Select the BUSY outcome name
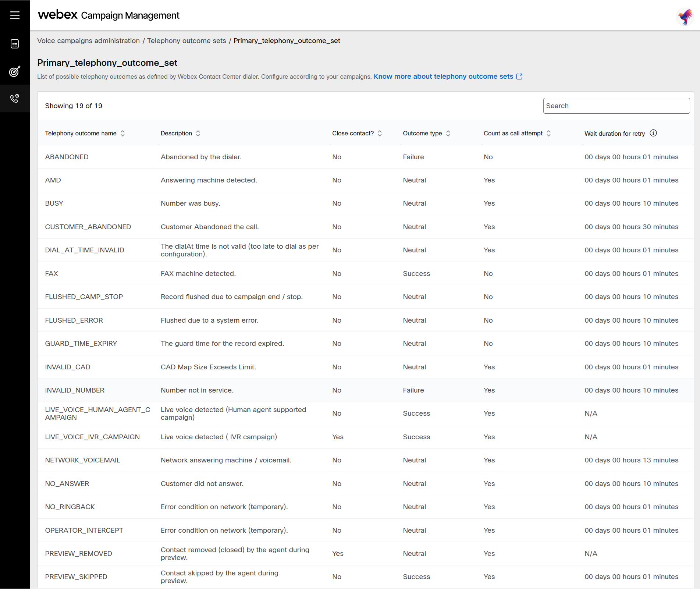This screenshot has height=589, width=700. pos(54,203)
